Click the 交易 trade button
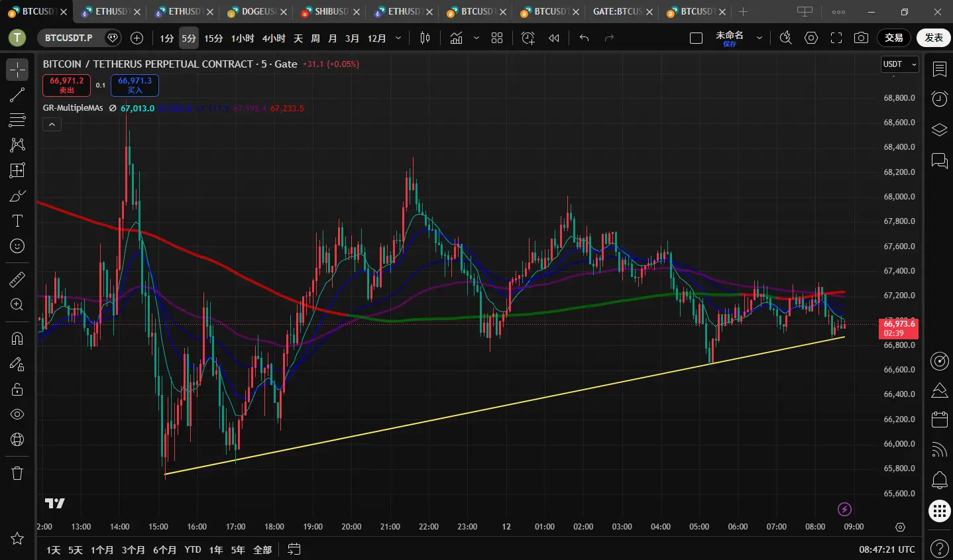Image resolution: width=953 pixels, height=560 pixels. (894, 38)
